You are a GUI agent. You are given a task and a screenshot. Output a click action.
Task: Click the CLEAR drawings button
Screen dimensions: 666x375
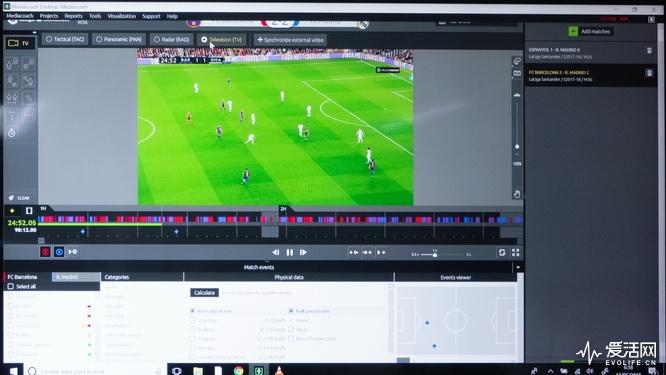[x=19, y=198]
